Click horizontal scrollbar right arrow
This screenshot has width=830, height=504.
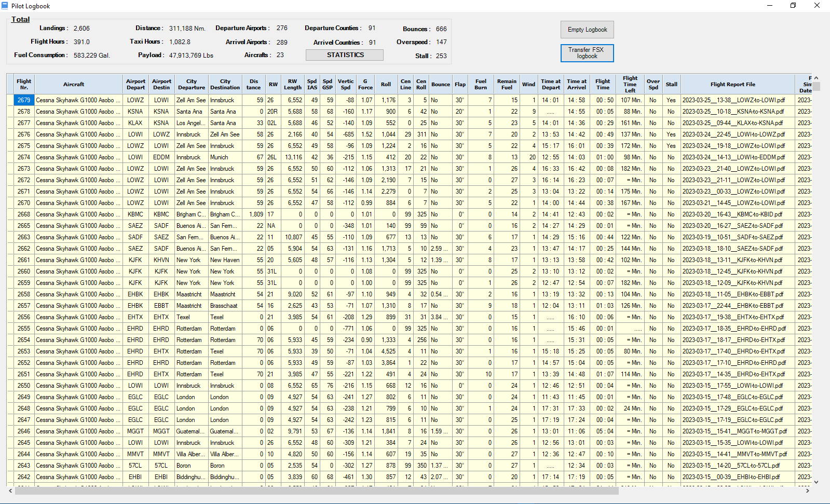coord(808,491)
